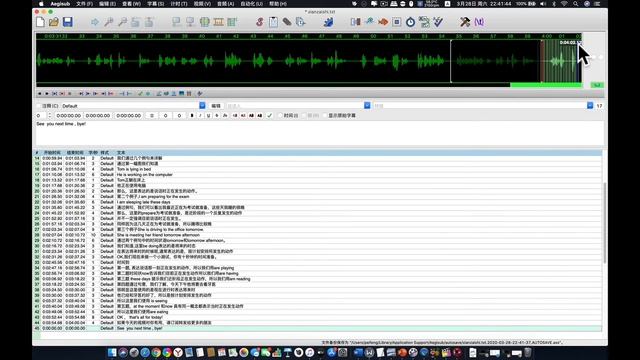Image resolution: width=640 pixels, height=360 pixels.
Task: Cycle override tag hiding mode
Action: coord(479,22)
